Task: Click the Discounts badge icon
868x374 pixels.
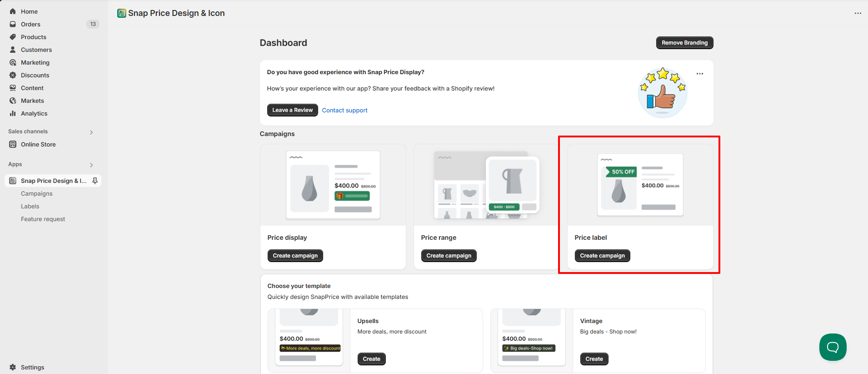Action: [13, 75]
